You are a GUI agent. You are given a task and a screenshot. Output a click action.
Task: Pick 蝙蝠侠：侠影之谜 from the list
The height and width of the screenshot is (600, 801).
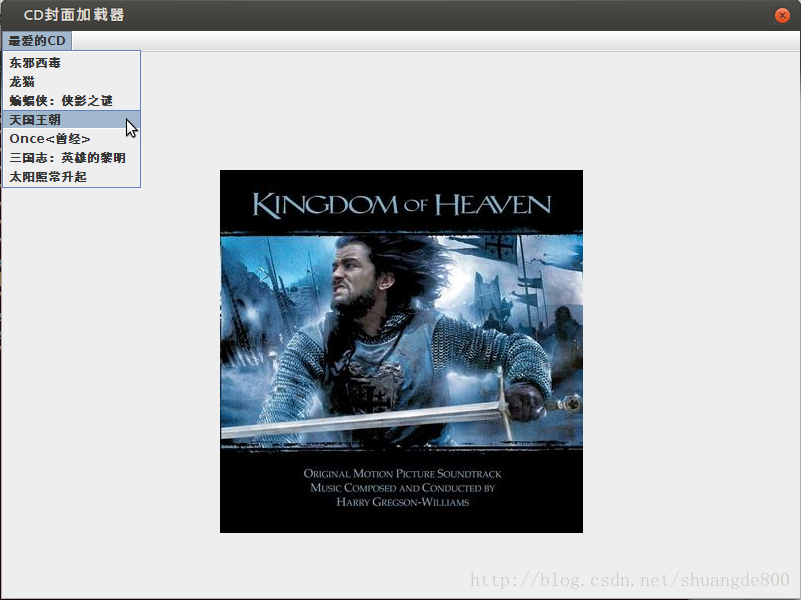pos(72,101)
